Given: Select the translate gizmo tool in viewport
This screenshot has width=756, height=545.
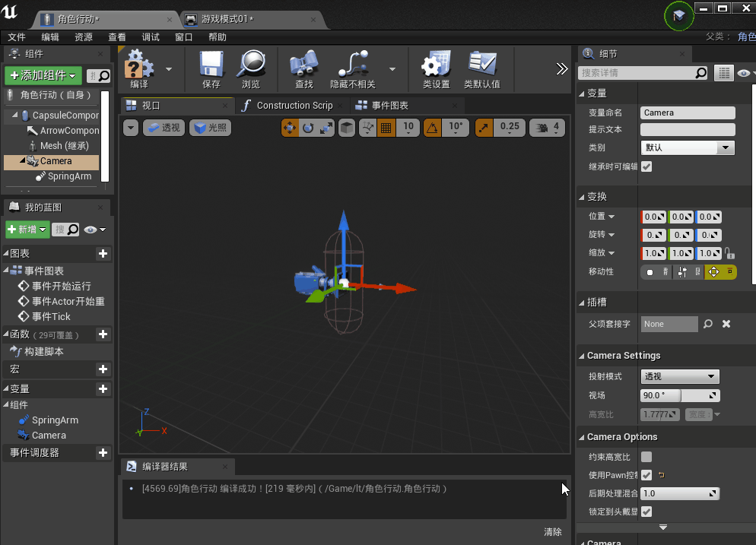Looking at the screenshot, I should coord(290,128).
